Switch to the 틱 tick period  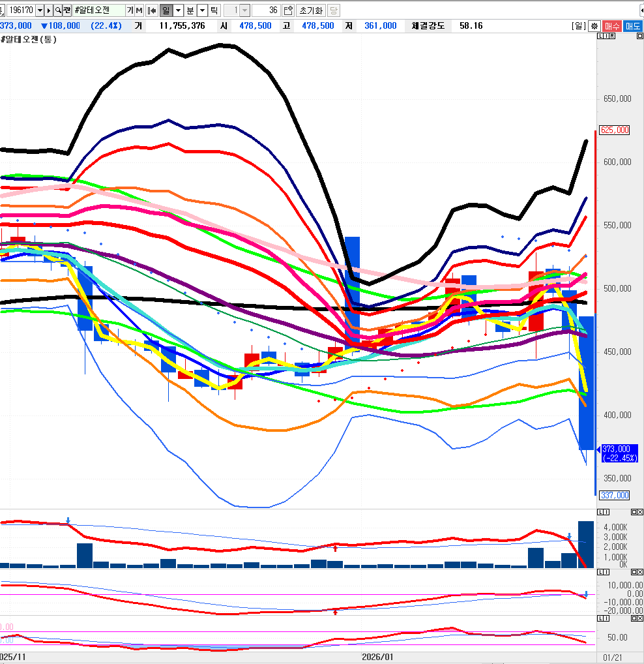(214, 10)
